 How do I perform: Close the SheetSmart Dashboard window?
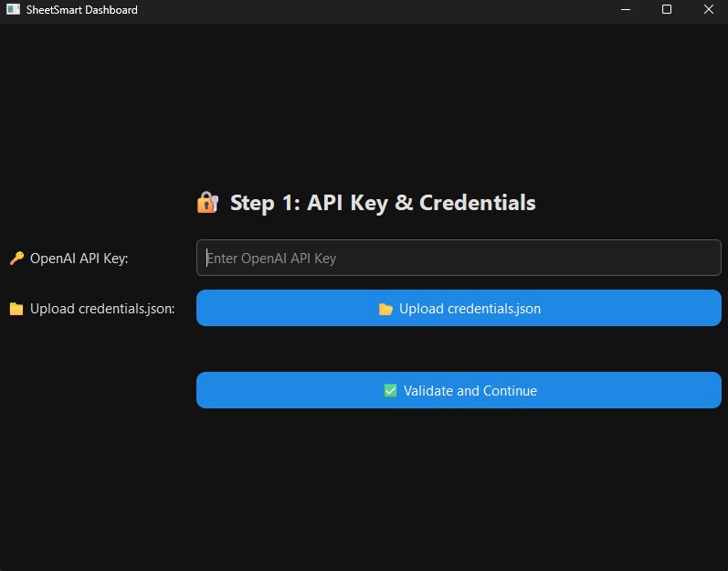709,9
